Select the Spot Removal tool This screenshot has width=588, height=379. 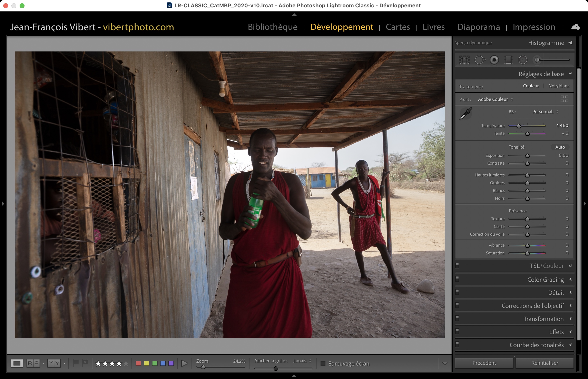click(x=480, y=60)
